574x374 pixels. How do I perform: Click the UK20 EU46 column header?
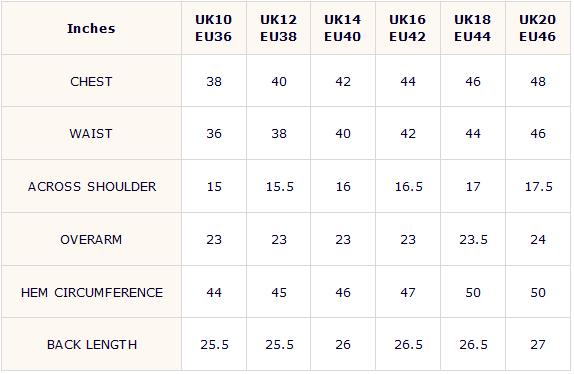tap(538, 28)
